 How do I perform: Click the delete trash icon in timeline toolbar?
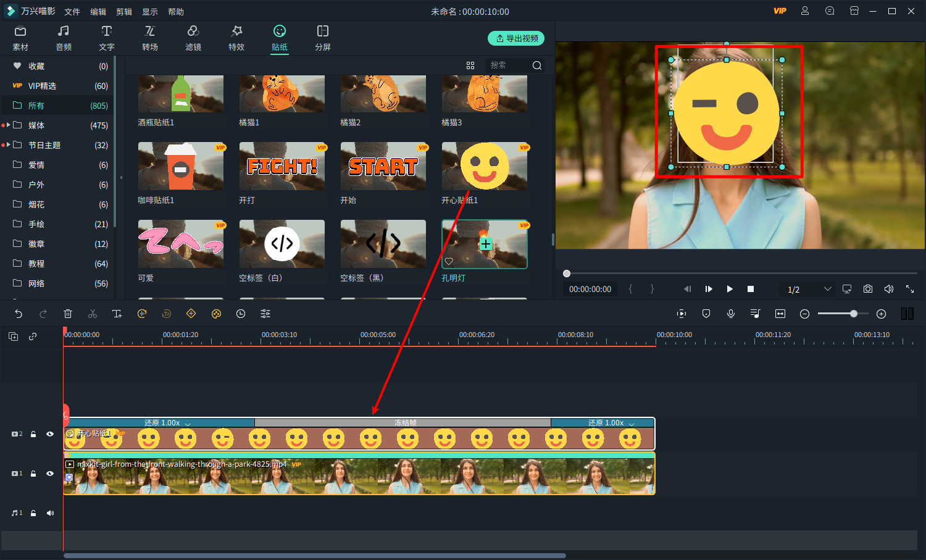68,314
